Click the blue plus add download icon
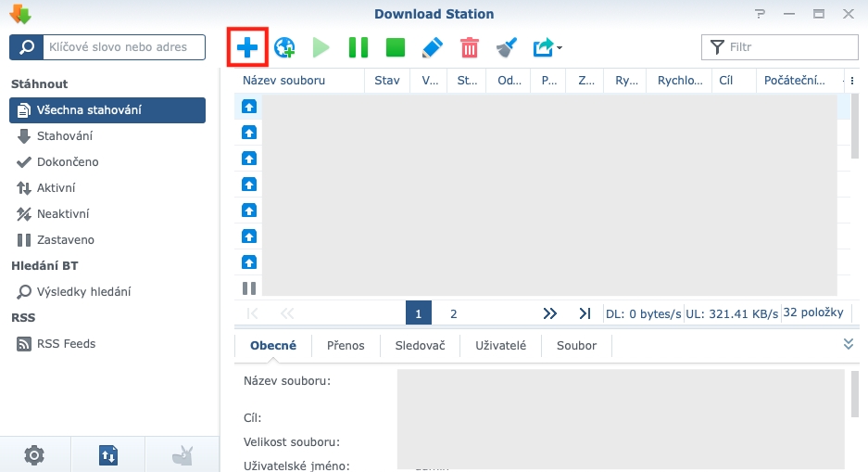Viewport: 868px width, 472px height. (247, 47)
